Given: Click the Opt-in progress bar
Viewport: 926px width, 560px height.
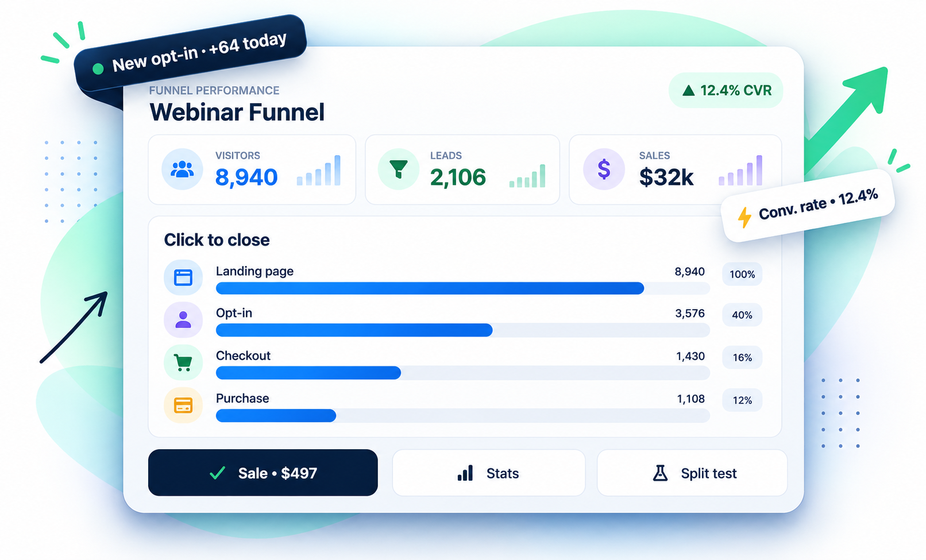Looking at the screenshot, I should [x=463, y=330].
